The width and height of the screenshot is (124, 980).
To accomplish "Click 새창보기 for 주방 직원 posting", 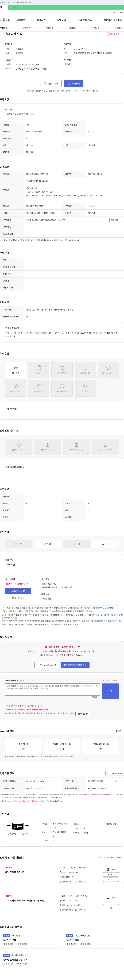I will coord(111,880).
